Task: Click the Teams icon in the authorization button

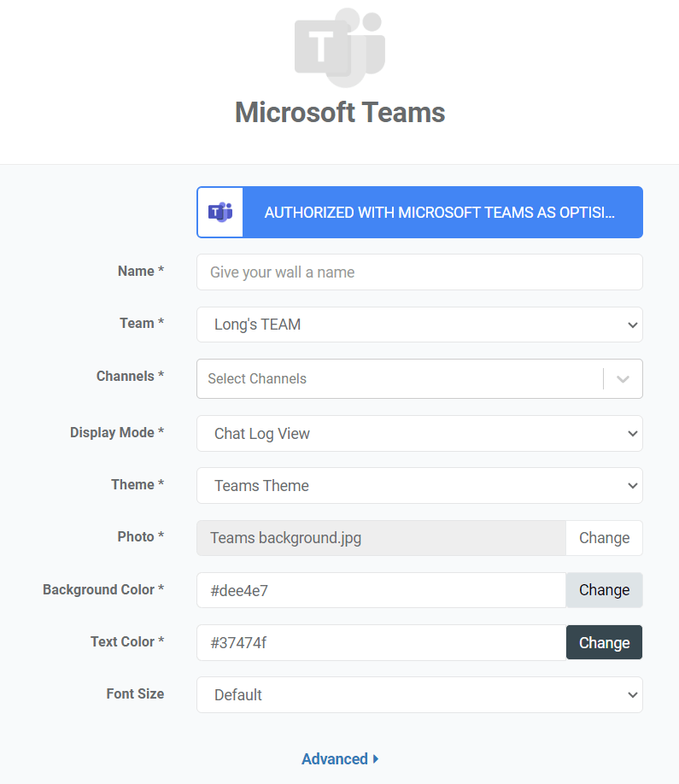Action: click(x=220, y=212)
